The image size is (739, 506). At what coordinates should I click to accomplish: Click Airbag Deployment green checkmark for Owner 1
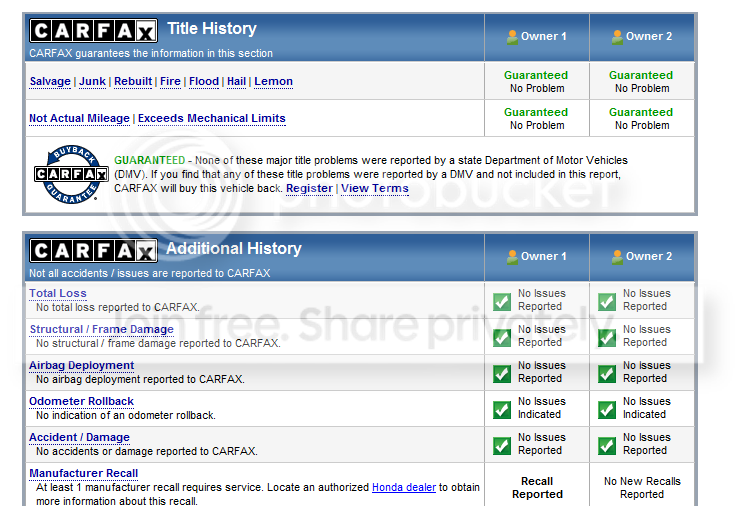pyautogui.click(x=502, y=374)
